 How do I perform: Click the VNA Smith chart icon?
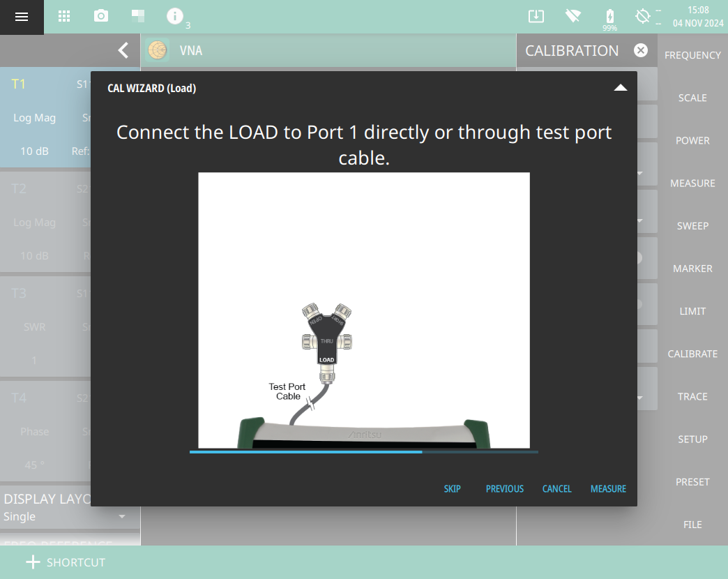pyautogui.click(x=157, y=50)
